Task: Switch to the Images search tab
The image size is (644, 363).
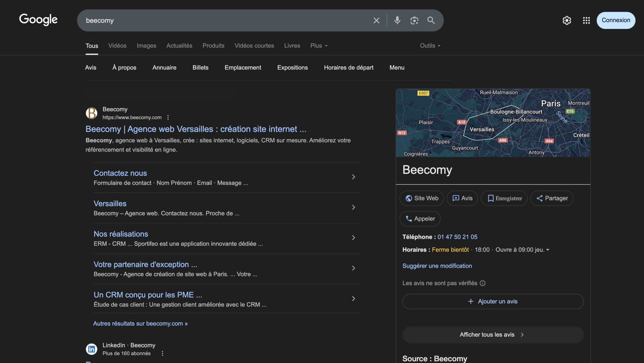Action: coord(146,46)
